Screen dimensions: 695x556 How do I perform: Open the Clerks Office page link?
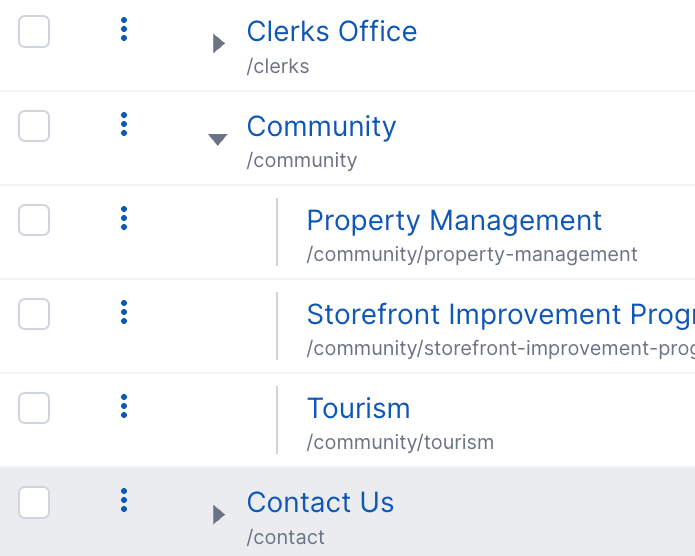[x=332, y=32]
